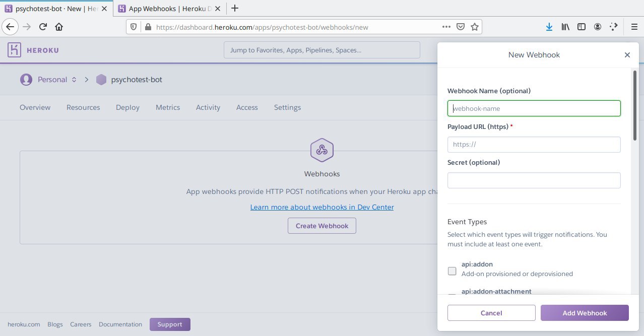The width and height of the screenshot is (644, 336).
Task: Open a new browser tab
Action: coord(235,8)
